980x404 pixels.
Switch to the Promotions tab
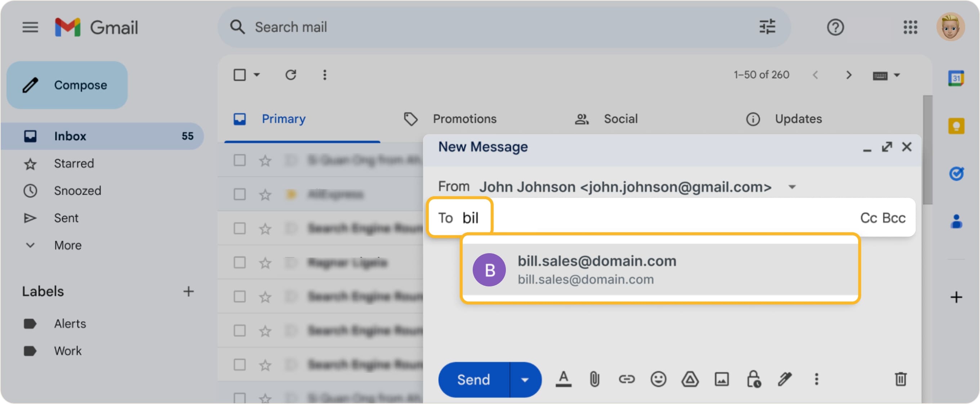464,119
